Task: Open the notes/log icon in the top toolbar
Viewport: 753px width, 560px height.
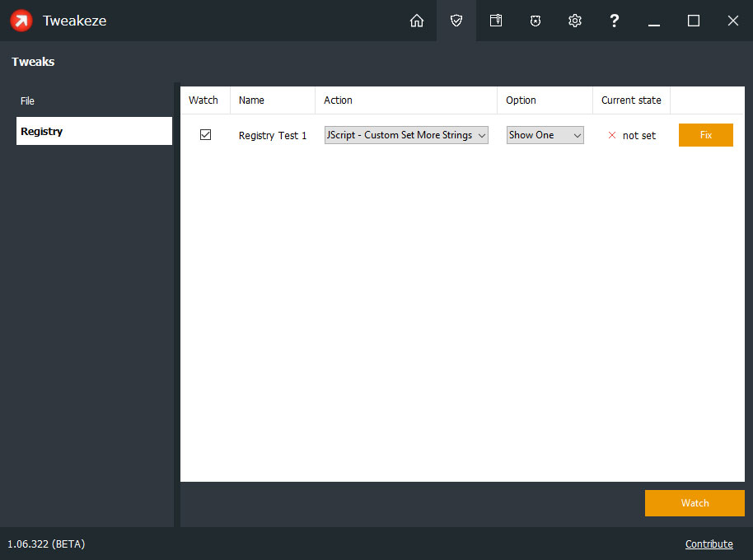Action: click(x=495, y=21)
